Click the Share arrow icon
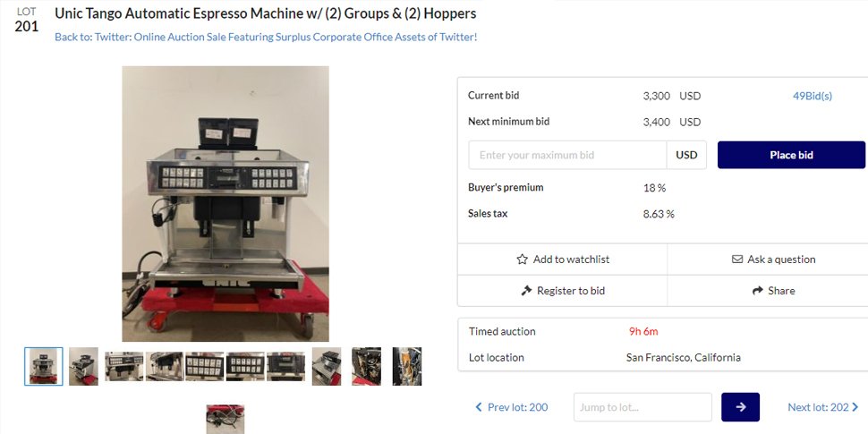This screenshot has width=868, height=434. 758,291
